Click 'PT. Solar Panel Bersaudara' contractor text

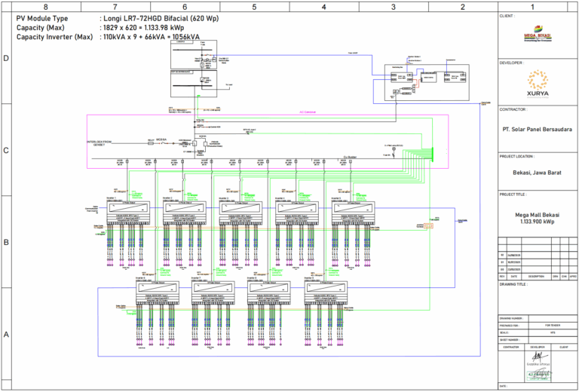(535, 128)
